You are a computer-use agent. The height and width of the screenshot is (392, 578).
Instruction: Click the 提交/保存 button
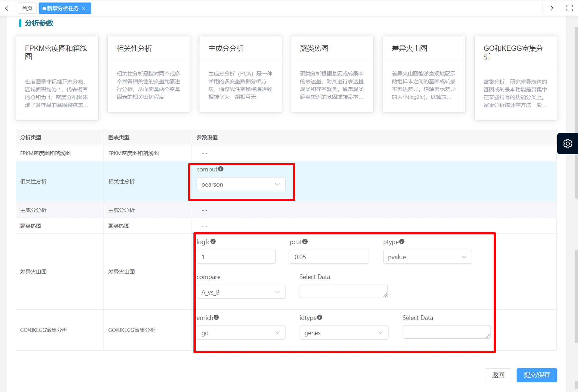click(x=537, y=375)
